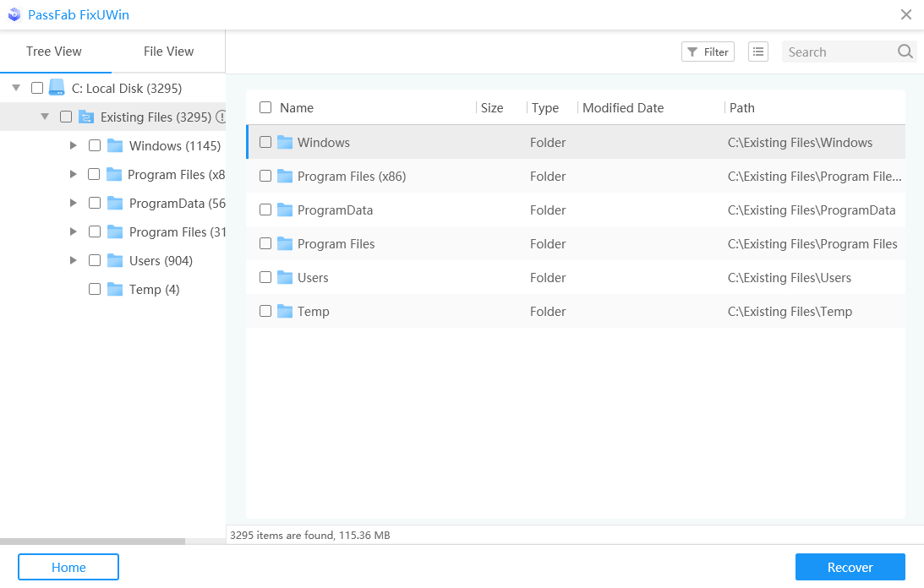Click the info icon beside Existing Files
Image resolution: width=924 pixels, height=588 pixels.
point(221,117)
